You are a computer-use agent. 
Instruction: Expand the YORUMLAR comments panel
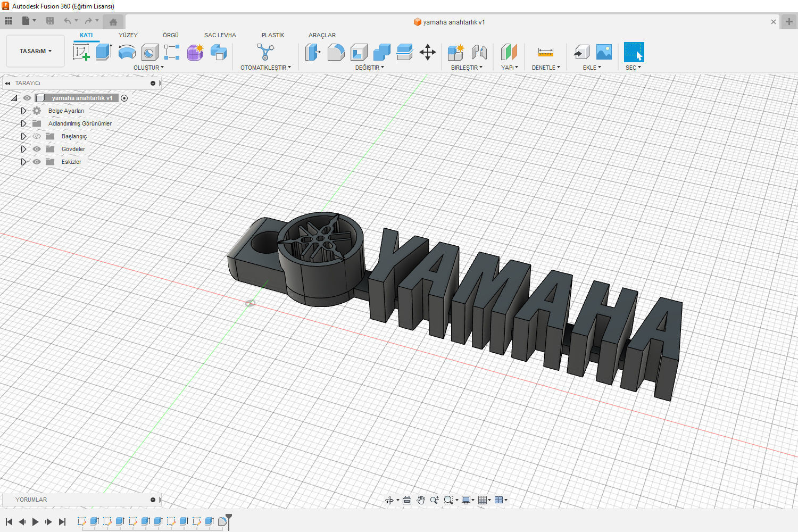click(153, 500)
